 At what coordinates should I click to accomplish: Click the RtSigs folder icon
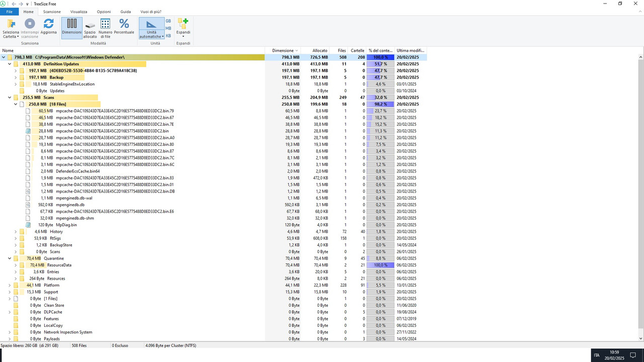pos(22,238)
